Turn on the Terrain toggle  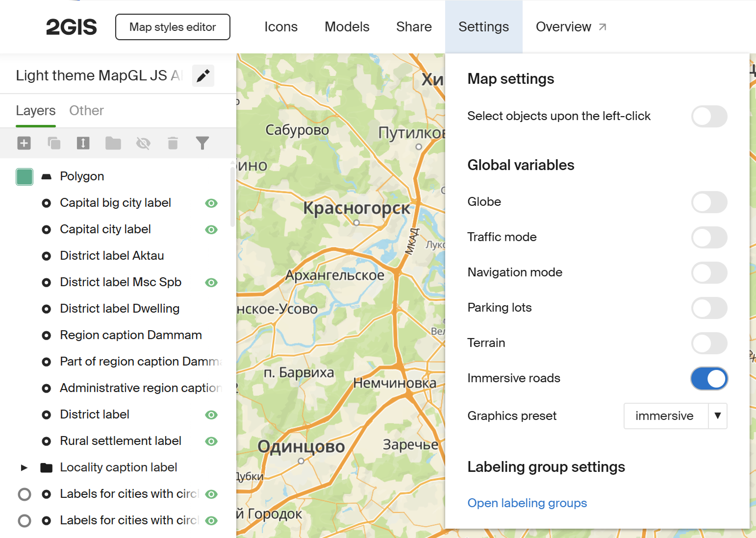click(x=709, y=343)
